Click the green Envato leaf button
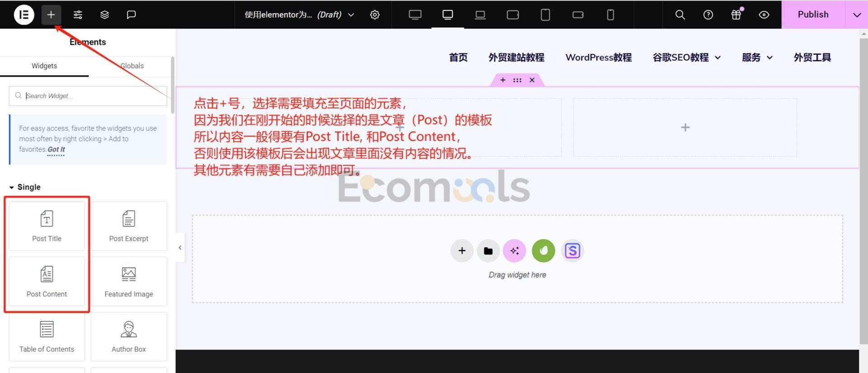868x373 pixels. click(x=543, y=251)
